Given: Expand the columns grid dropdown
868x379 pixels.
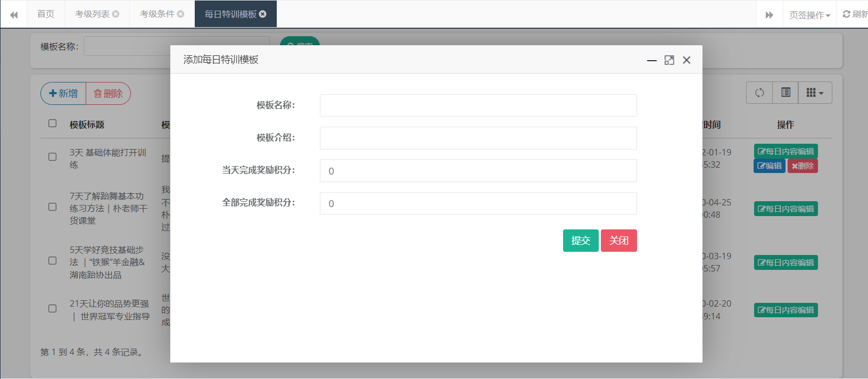Looking at the screenshot, I should click(815, 93).
